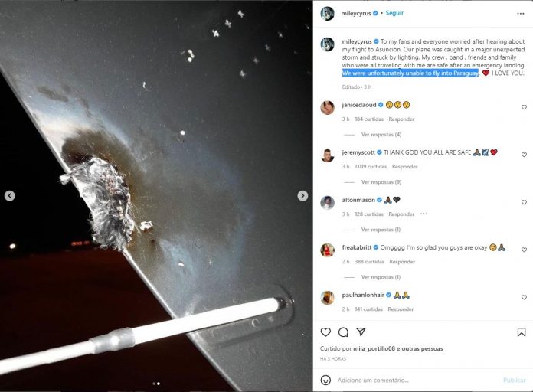Like paulhanlonhair's comment
The width and height of the screenshot is (533, 392).
coord(524,297)
